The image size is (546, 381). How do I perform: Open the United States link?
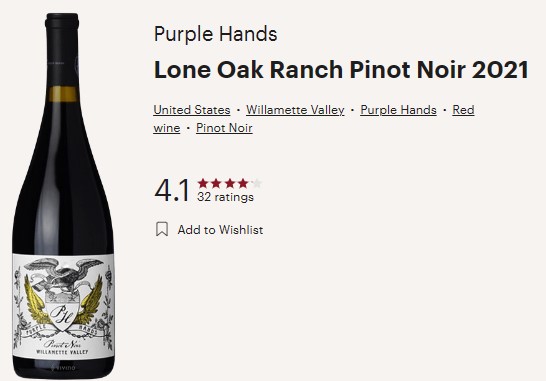192,110
